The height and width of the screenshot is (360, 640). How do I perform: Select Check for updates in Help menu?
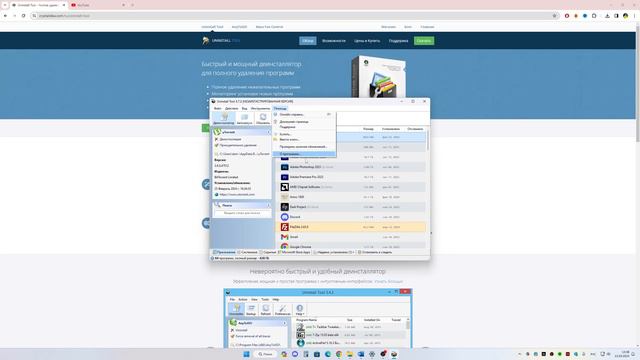[x=304, y=147]
